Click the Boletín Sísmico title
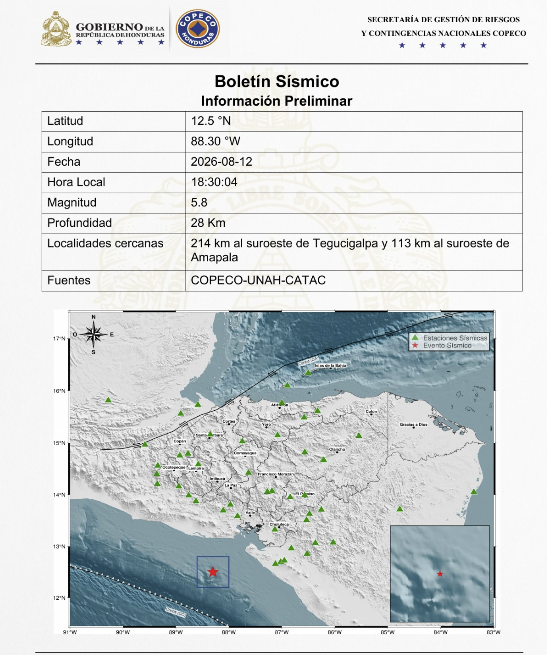The image size is (547, 655). click(277, 81)
